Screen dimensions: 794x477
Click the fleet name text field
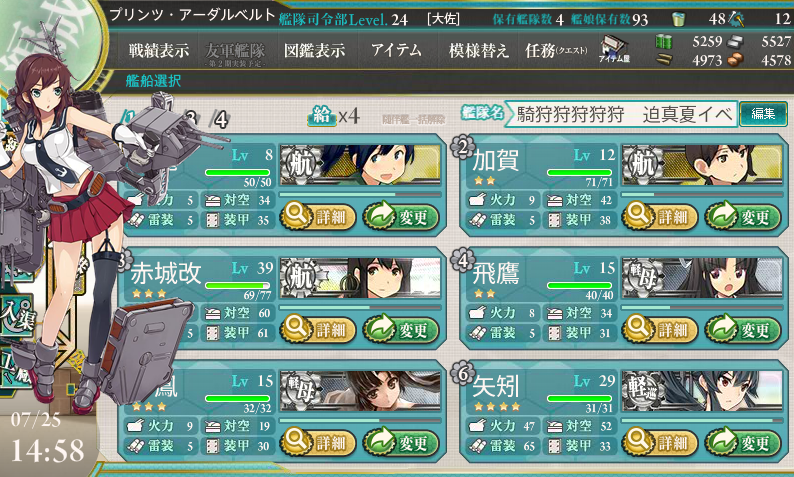[x=621, y=114]
